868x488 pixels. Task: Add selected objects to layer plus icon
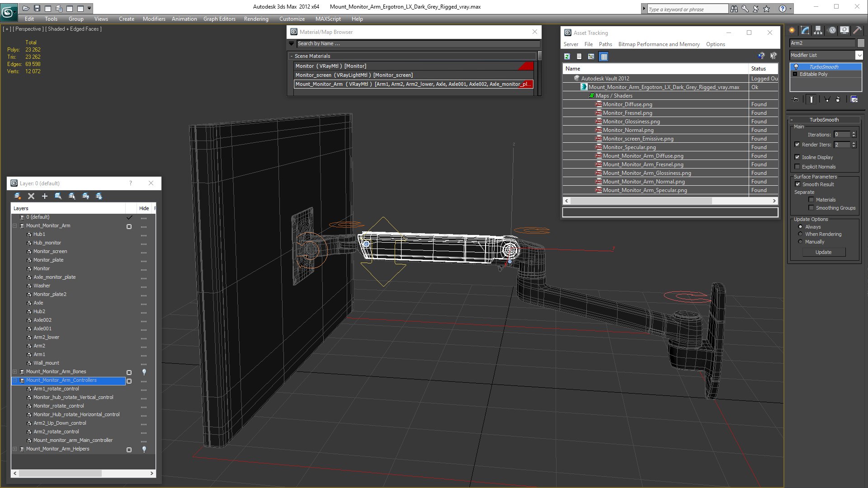tap(45, 196)
